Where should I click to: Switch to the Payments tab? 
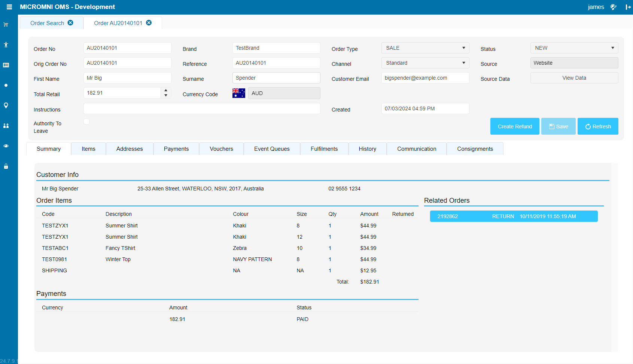tap(176, 149)
